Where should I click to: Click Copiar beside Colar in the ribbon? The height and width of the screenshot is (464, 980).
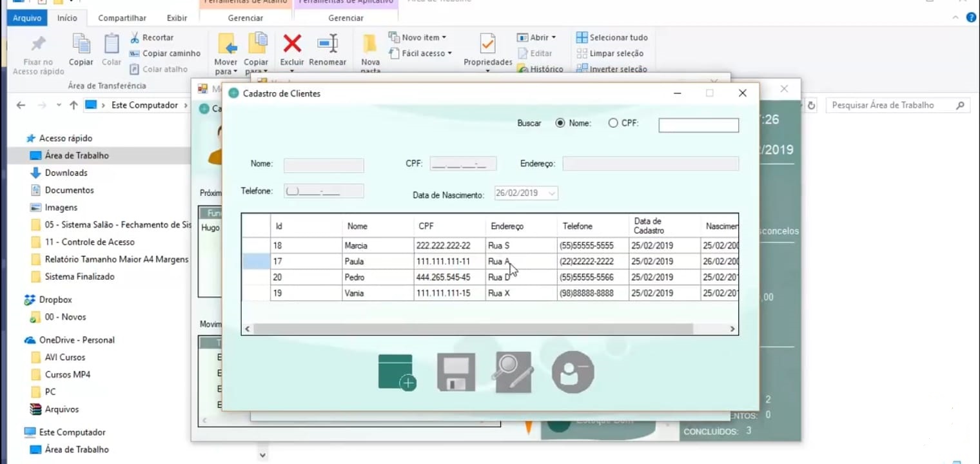coord(81,50)
